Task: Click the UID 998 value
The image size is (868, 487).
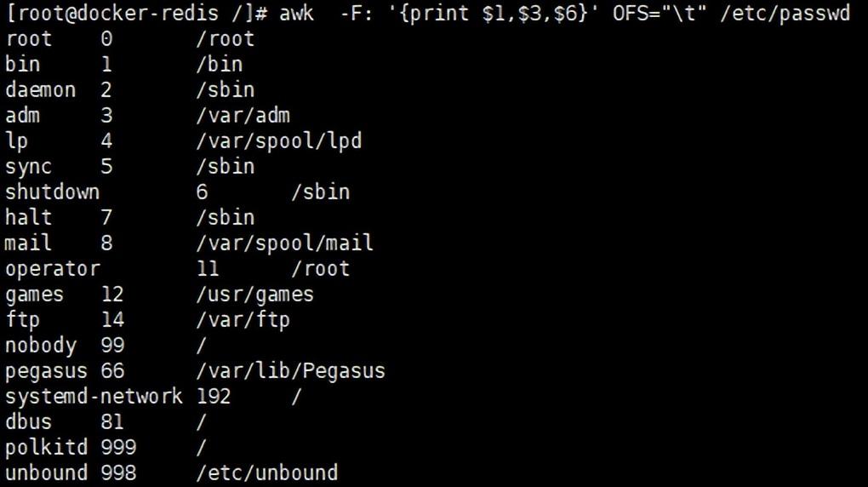Action: 118,473
